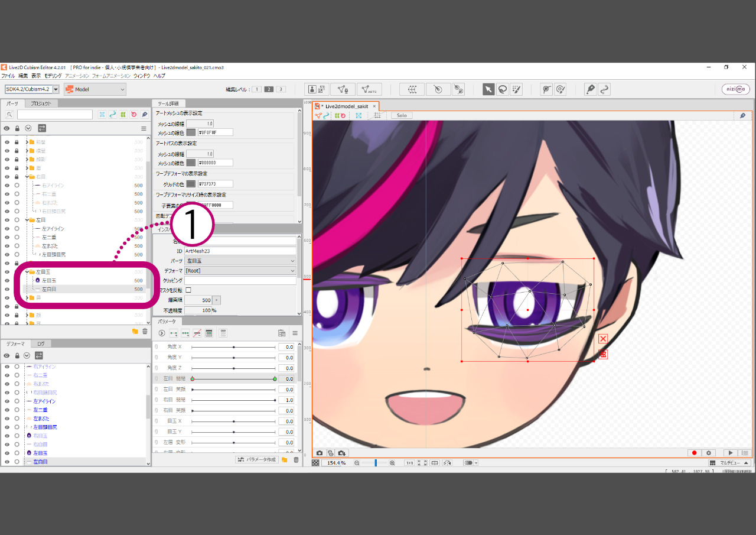Click the 左目 開閉 parameter slider
The height and width of the screenshot is (535, 756).
pos(233,379)
